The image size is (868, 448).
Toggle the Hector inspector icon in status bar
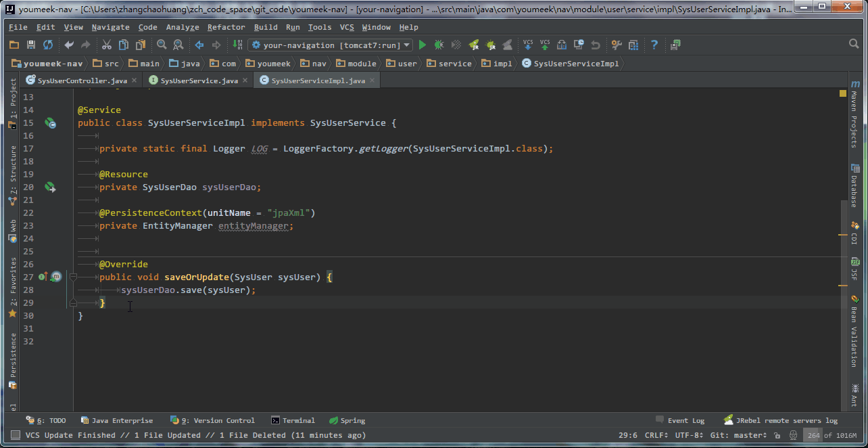(x=792, y=435)
